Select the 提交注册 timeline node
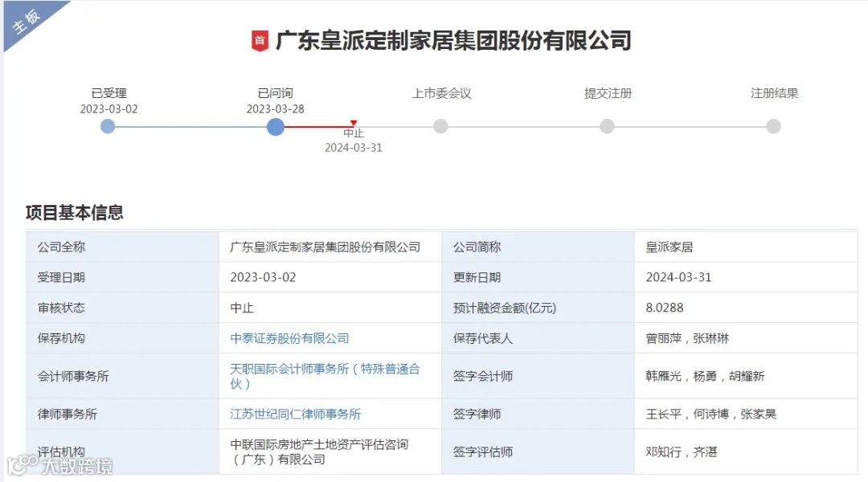 608,127
